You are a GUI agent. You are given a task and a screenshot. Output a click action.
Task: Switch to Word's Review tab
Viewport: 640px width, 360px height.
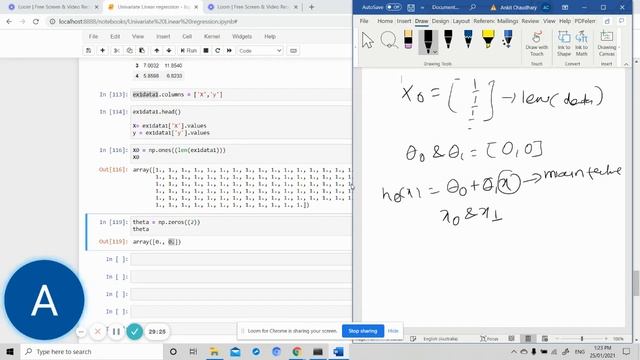tap(530, 21)
